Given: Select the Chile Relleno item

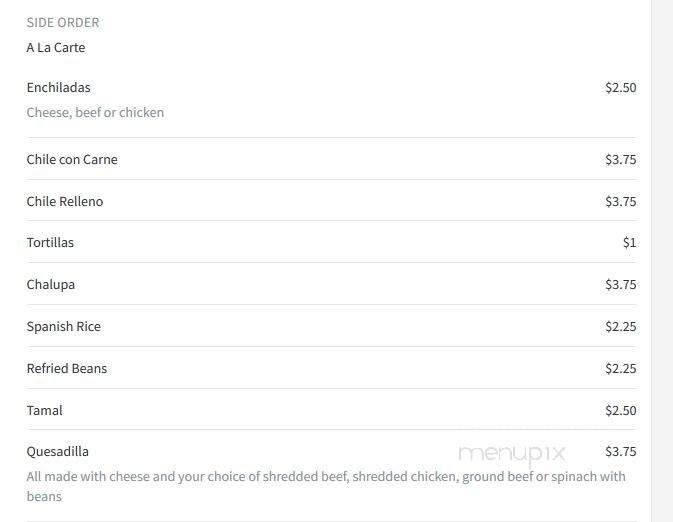Looking at the screenshot, I should pos(65,201).
